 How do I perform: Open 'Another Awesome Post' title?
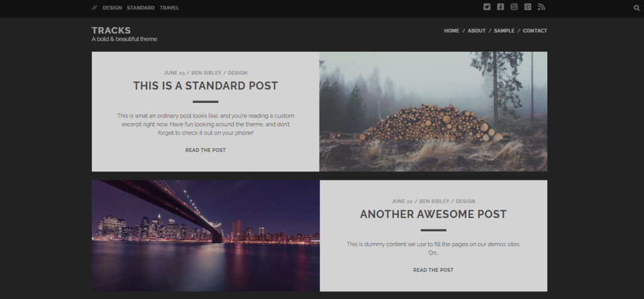click(433, 214)
